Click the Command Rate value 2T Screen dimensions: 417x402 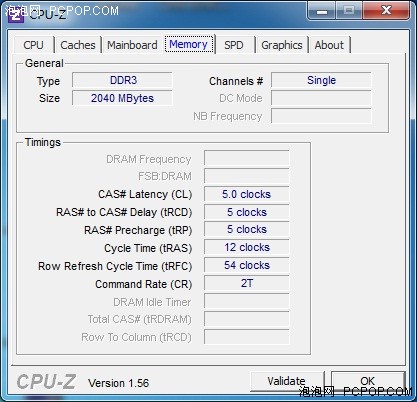point(247,284)
